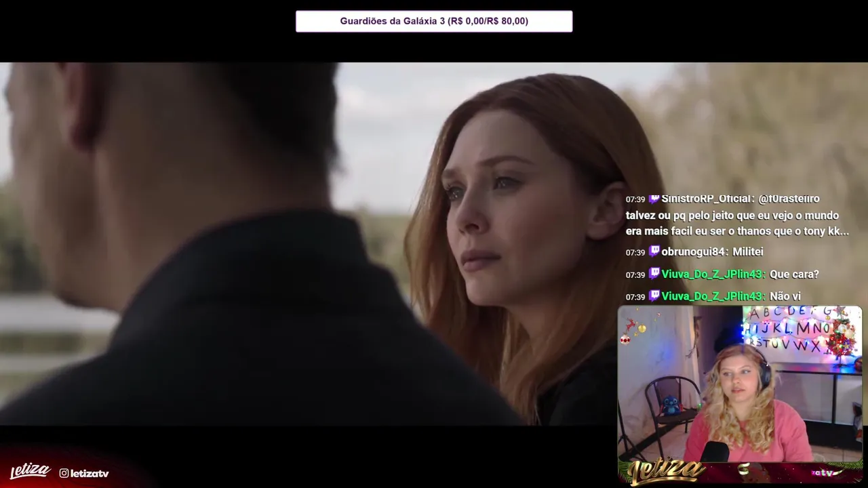Image resolution: width=868 pixels, height=488 pixels.
Task: Click the streamer webcam overlay
Action: coord(740,384)
